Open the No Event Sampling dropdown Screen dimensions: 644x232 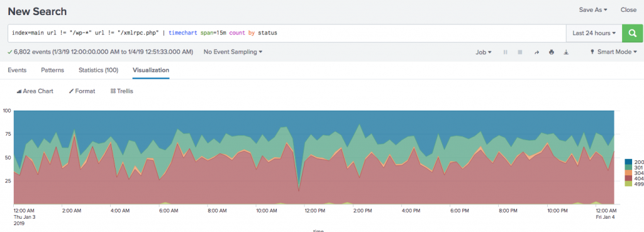click(233, 52)
